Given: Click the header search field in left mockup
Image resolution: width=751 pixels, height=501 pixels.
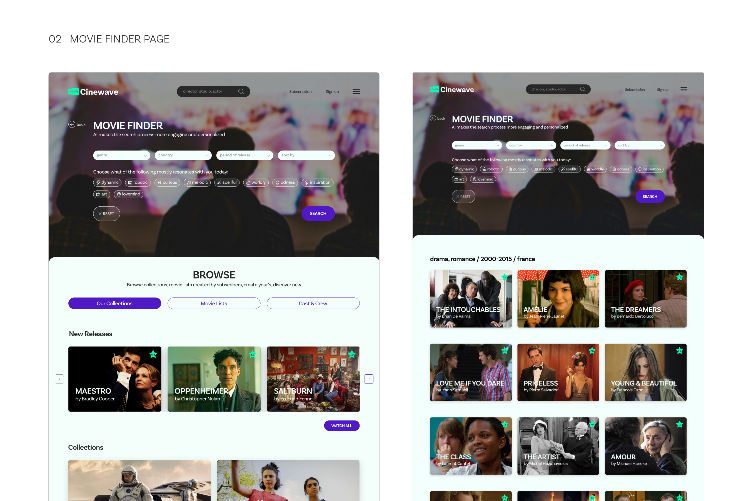Looking at the screenshot, I should pyautogui.click(x=213, y=91).
